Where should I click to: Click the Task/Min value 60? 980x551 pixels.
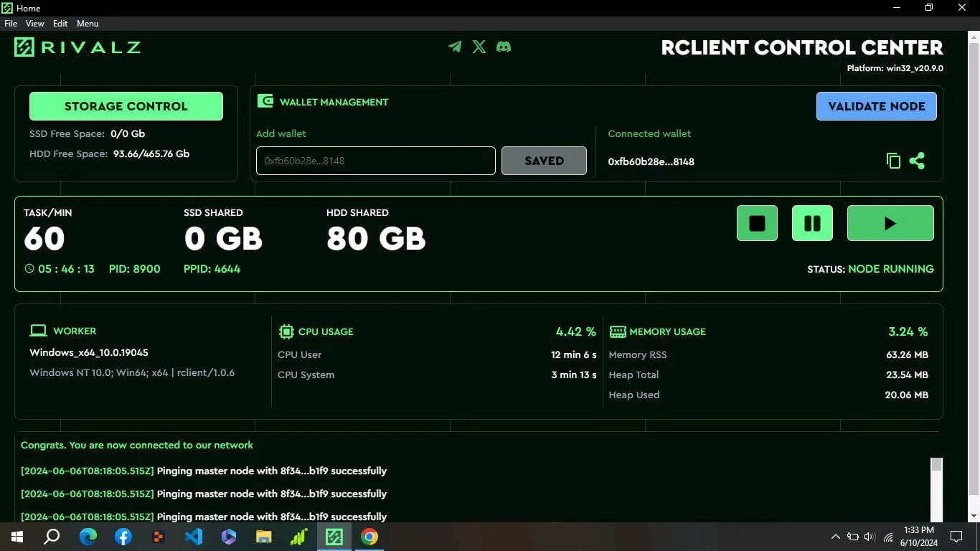[x=44, y=238]
